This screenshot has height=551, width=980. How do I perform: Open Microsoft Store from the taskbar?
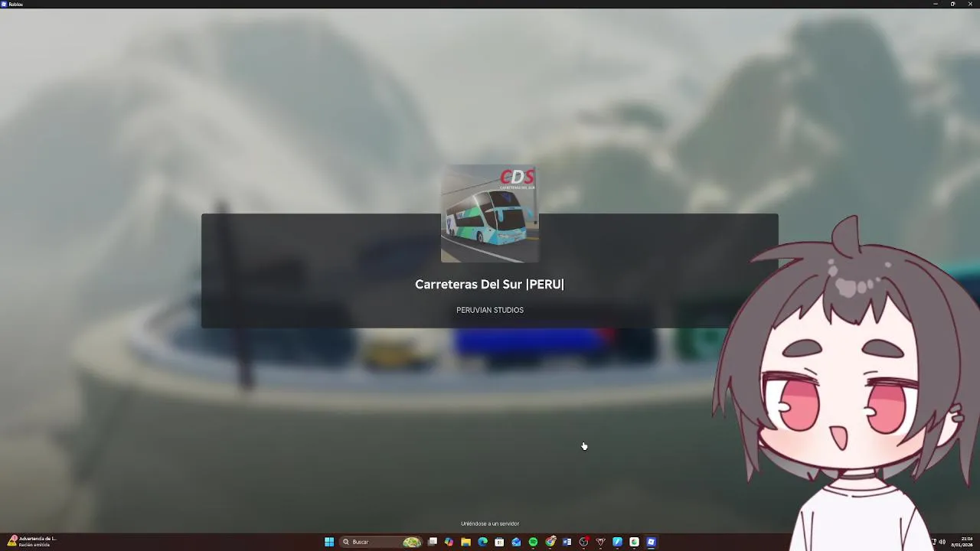(x=499, y=542)
